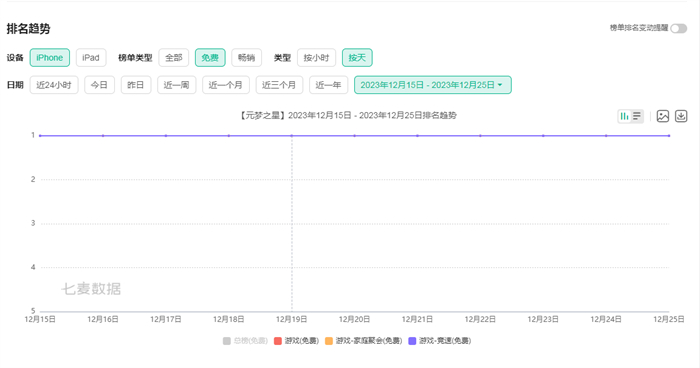Select 近24小时 date range

point(54,85)
